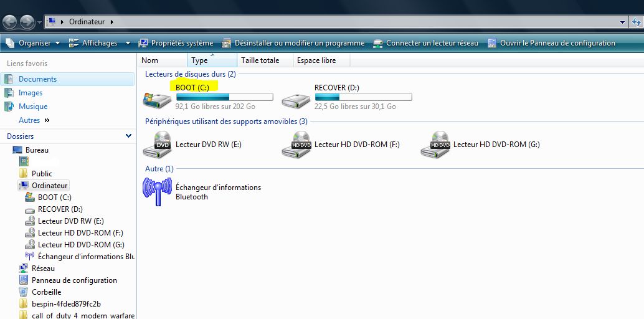Open recent pages dropdown next to Forward arrow
This screenshot has width=644, height=319.
pos(39,22)
